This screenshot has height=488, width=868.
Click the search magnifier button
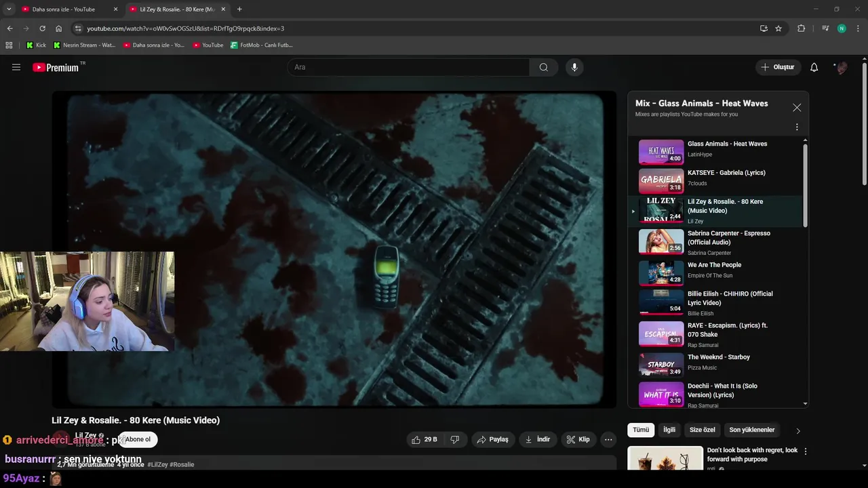[x=544, y=67]
